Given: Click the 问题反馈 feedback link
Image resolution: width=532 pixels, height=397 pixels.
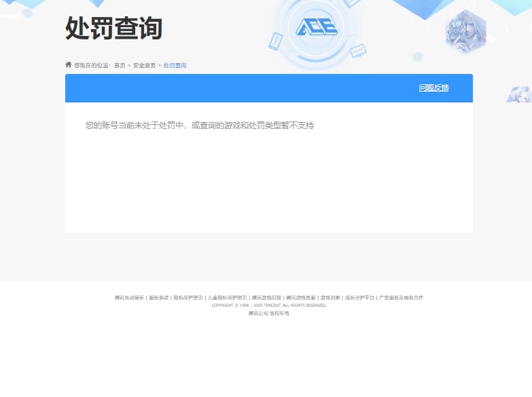Looking at the screenshot, I should pyautogui.click(x=433, y=88).
